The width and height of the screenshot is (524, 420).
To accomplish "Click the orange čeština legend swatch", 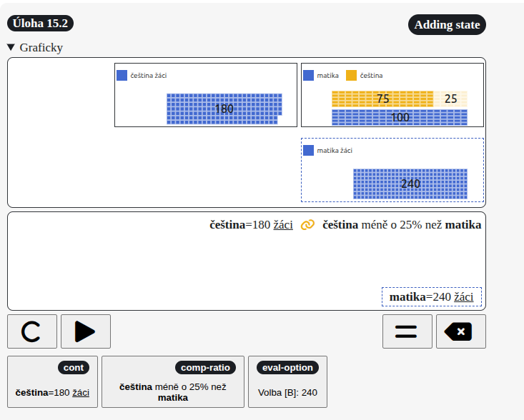I will (x=351, y=75).
